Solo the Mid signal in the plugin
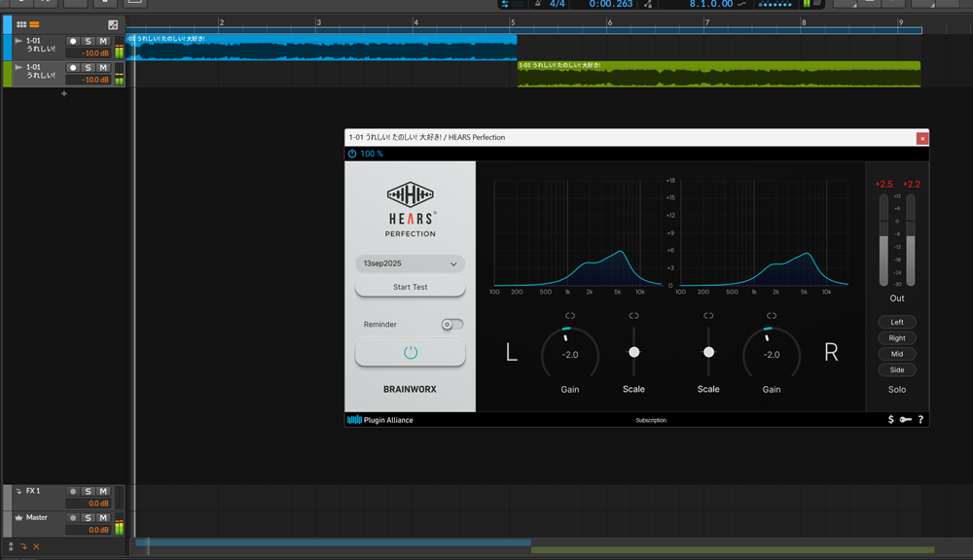This screenshot has height=560, width=973. tap(897, 354)
